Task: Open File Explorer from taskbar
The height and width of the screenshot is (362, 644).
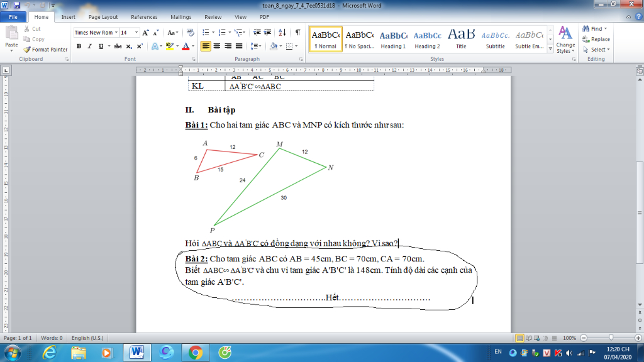Action: pyautogui.click(x=79, y=353)
